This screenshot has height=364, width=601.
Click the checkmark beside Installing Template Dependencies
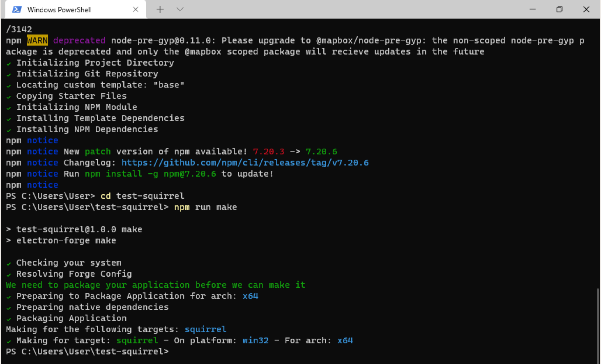tap(9, 119)
